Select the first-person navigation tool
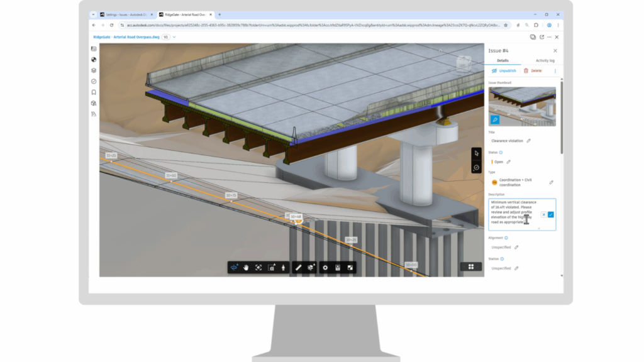Image resolution: width=644 pixels, height=362 pixels. click(283, 267)
